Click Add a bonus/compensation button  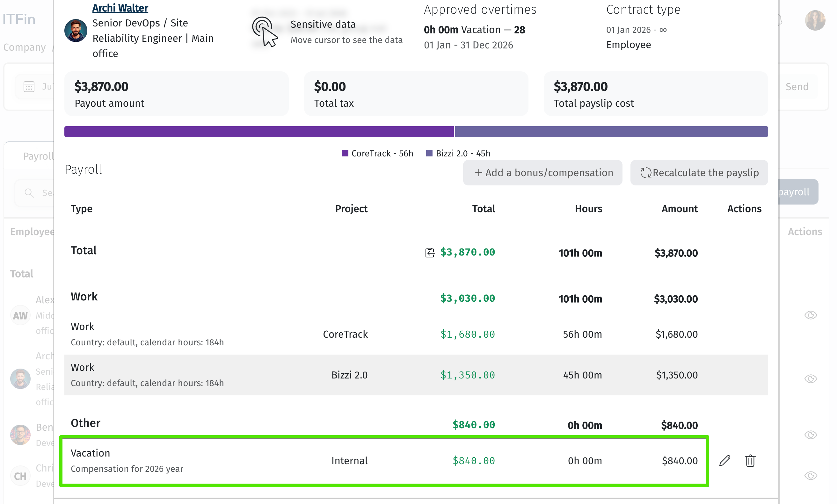(542, 173)
